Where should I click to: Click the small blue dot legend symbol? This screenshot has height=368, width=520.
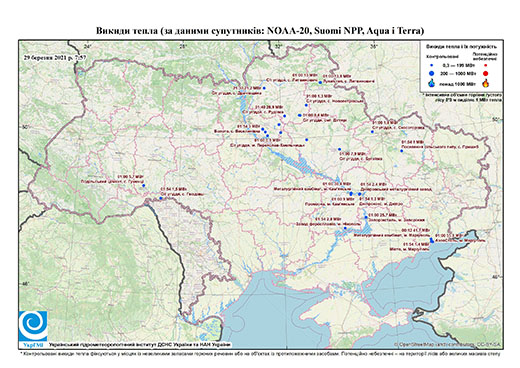tap(432, 65)
